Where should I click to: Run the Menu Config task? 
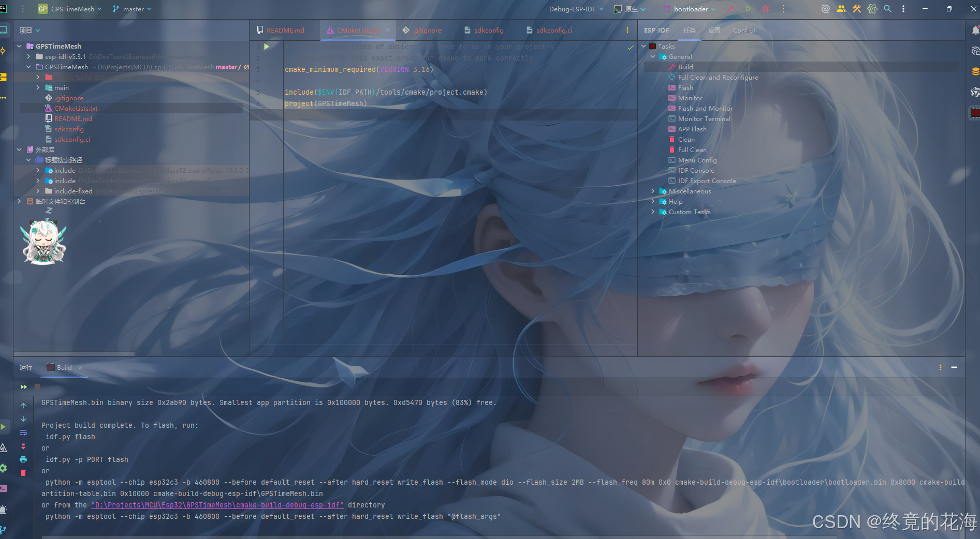tap(697, 160)
